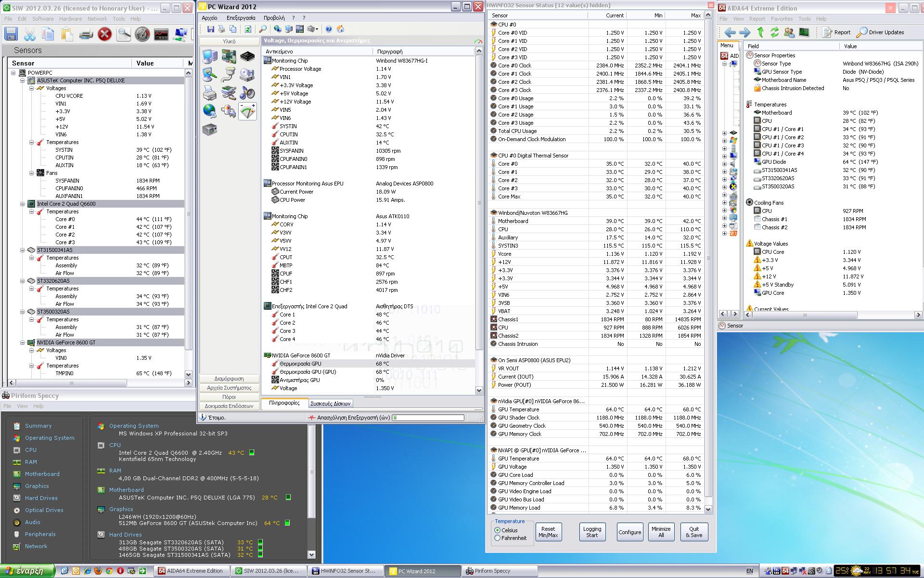Image resolution: width=924 pixels, height=578 pixels.
Task: Click the Quit & Save button
Action: 693,532
